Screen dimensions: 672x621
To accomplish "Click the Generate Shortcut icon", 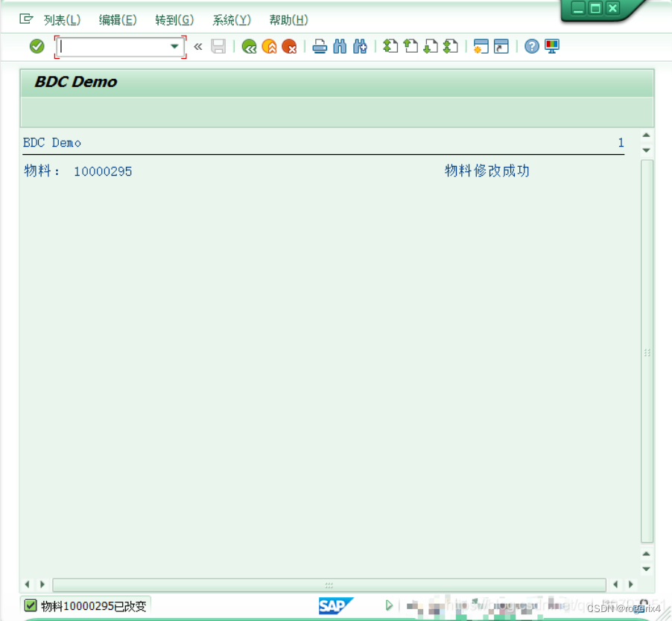I will [501, 46].
